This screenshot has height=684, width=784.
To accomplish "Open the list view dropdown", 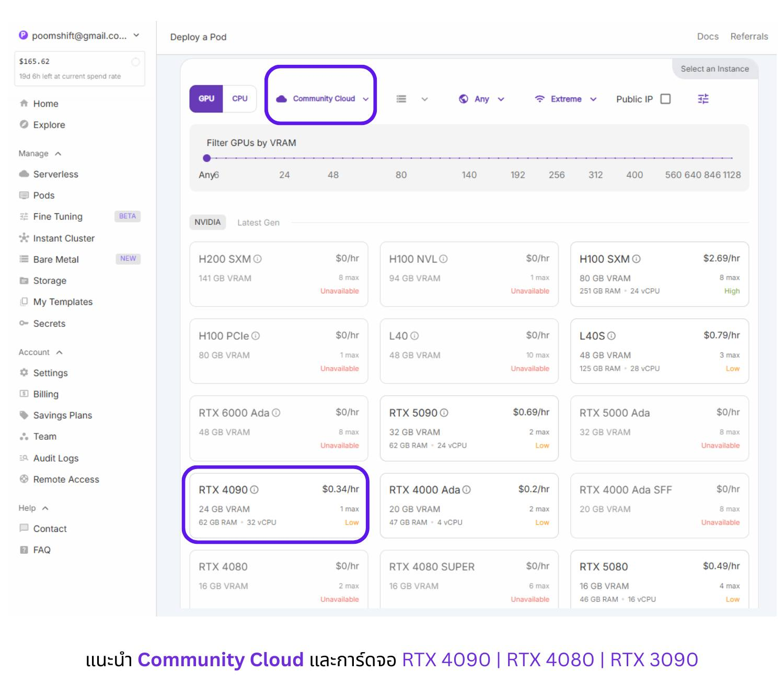I will (412, 99).
